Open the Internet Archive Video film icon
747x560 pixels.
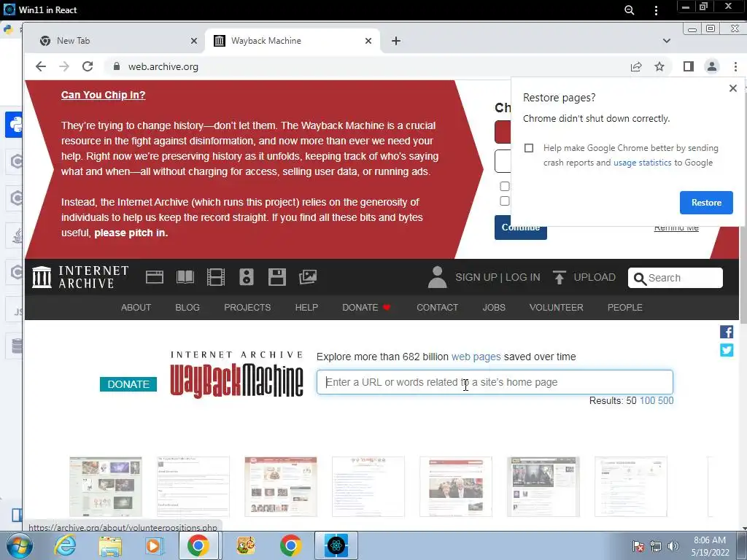215,277
